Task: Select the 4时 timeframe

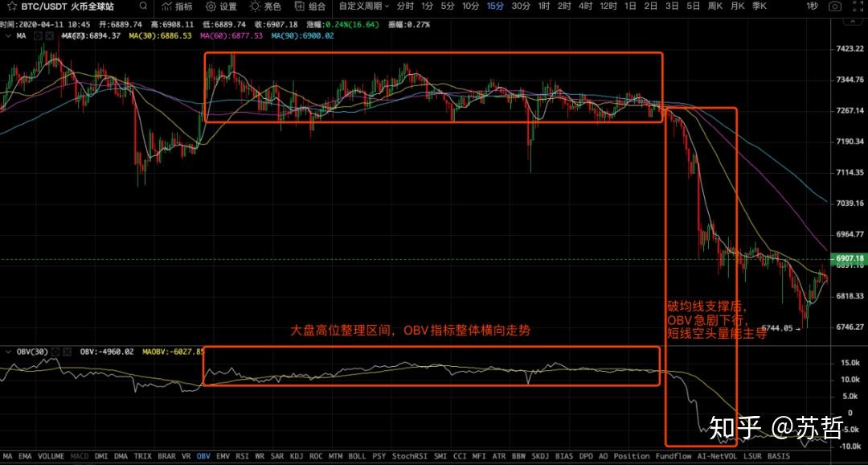Action: pyautogui.click(x=585, y=6)
